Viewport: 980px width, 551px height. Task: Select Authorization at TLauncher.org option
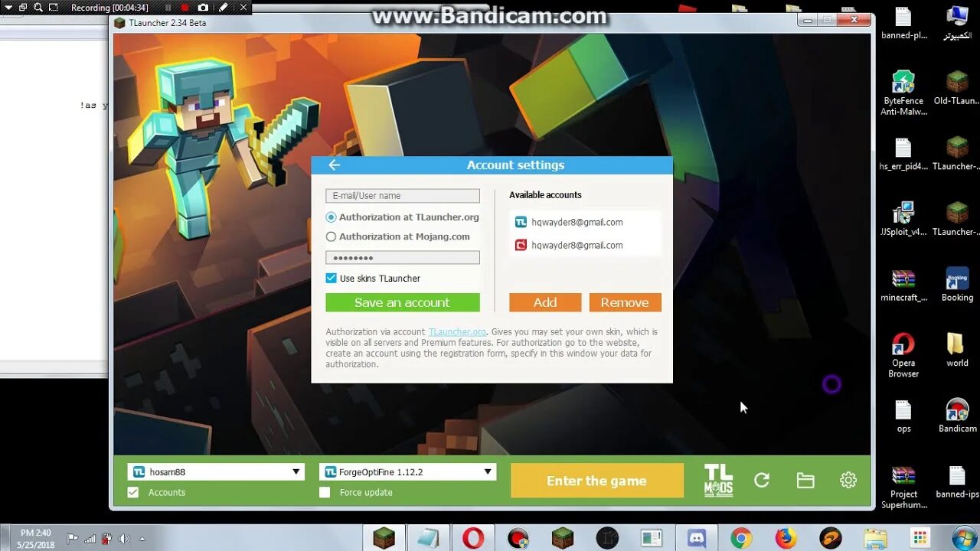coord(403,217)
